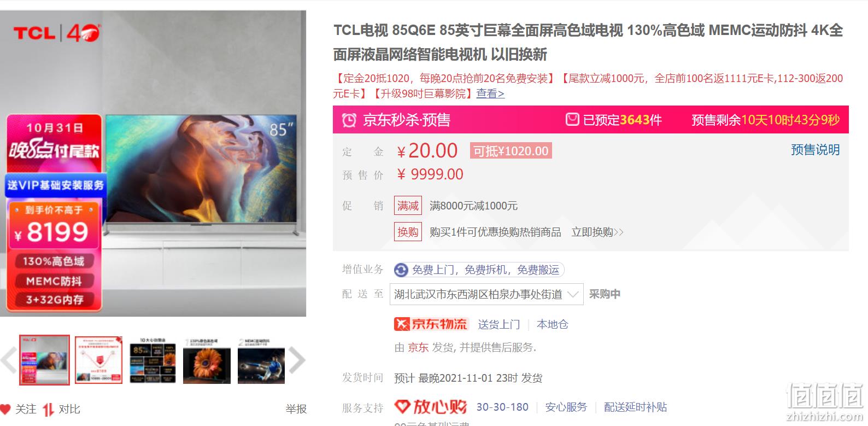Open the 安心服务 link

click(566, 407)
